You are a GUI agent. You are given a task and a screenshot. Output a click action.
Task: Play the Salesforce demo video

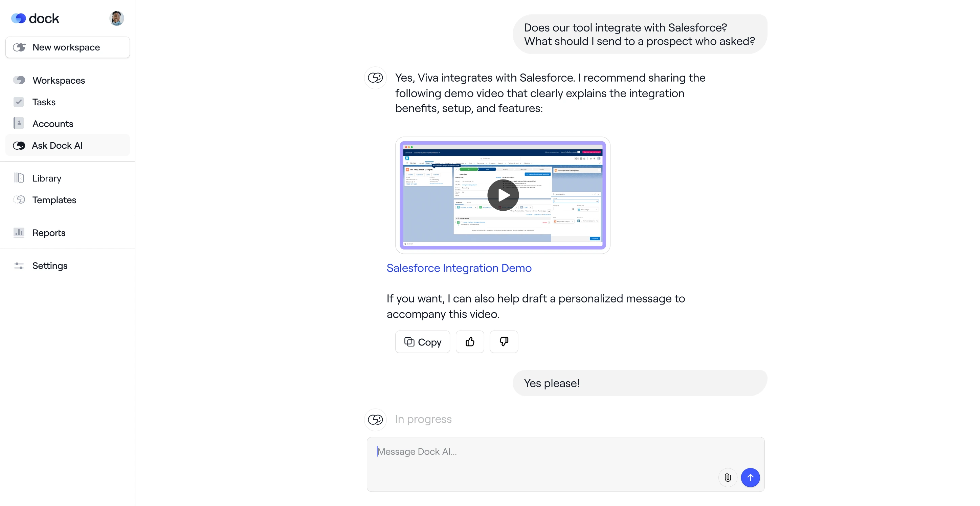[503, 195]
